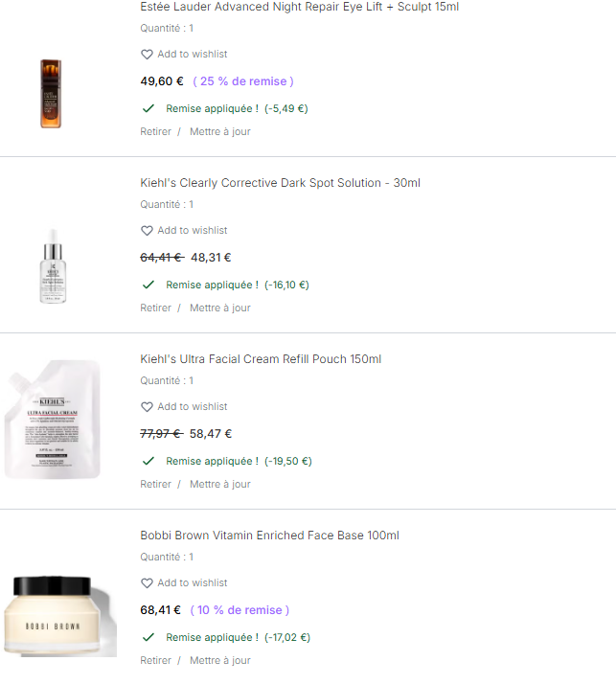
Task: Open Estée Lauder Advanced Night Repair title
Action: [x=299, y=7]
